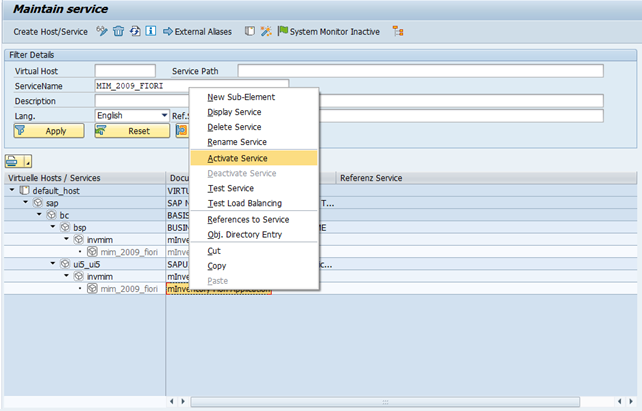Click the pencil/glasses display-change toolbar icon

(102, 32)
